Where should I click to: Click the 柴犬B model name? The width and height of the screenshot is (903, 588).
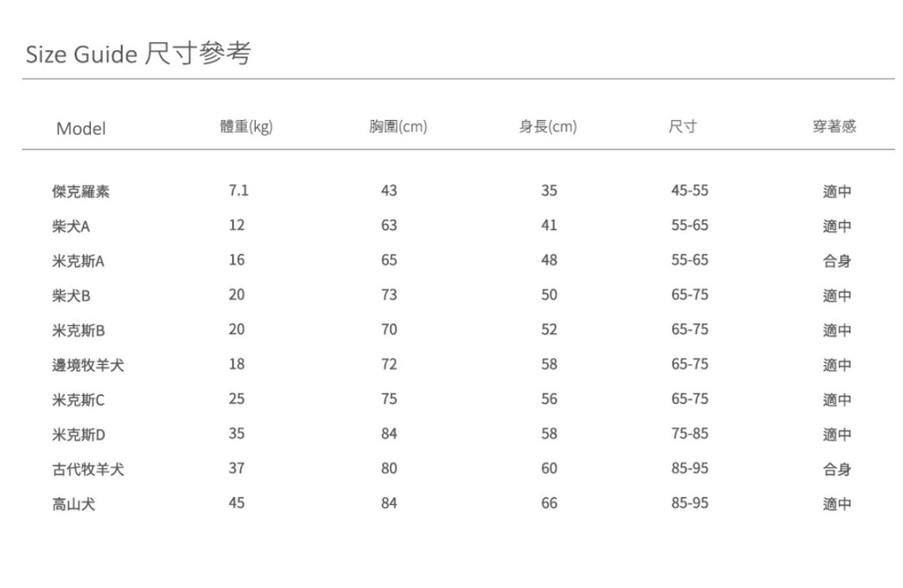point(71,296)
